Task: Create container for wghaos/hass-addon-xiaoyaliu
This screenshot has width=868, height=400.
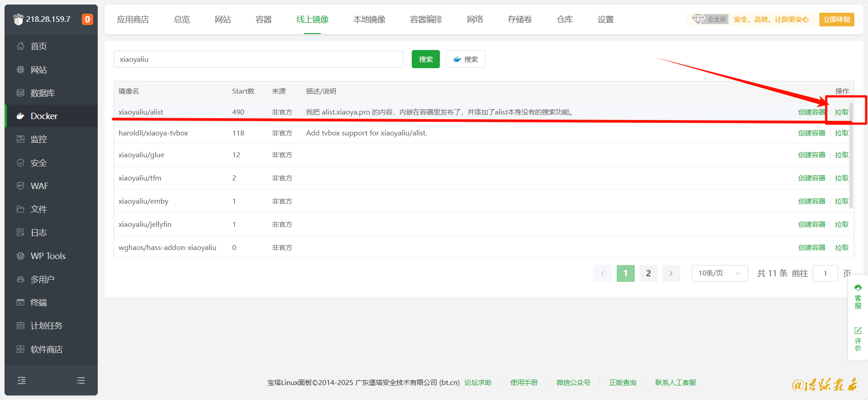Action: [x=812, y=248]
